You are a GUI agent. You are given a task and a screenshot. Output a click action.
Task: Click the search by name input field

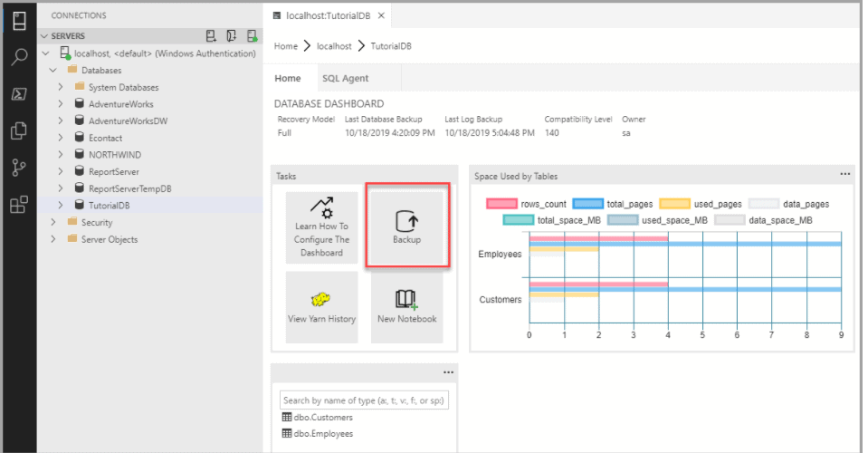(365, 400)
